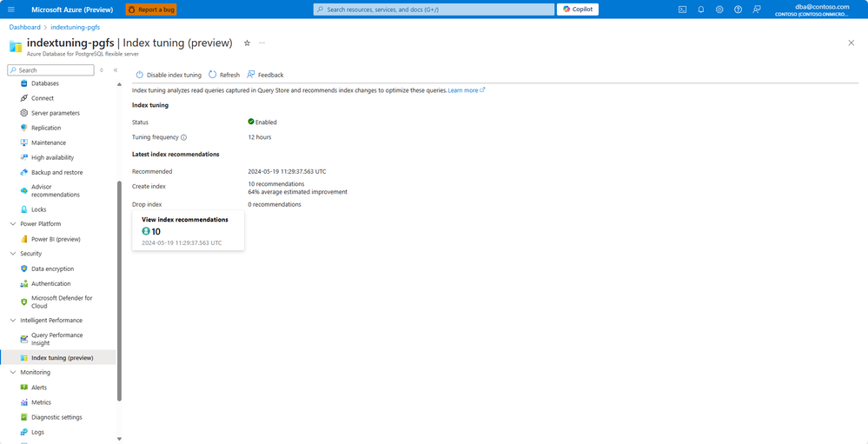Open Backup and restore in sidebar
Screen dimensions: 868x444
point(58,173)
